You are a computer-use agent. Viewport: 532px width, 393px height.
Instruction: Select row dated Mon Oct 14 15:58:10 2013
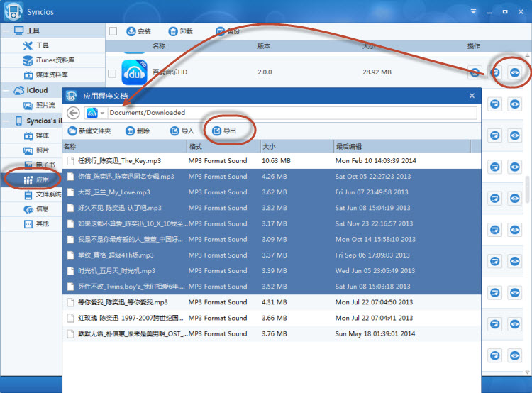tap(272, 240)
